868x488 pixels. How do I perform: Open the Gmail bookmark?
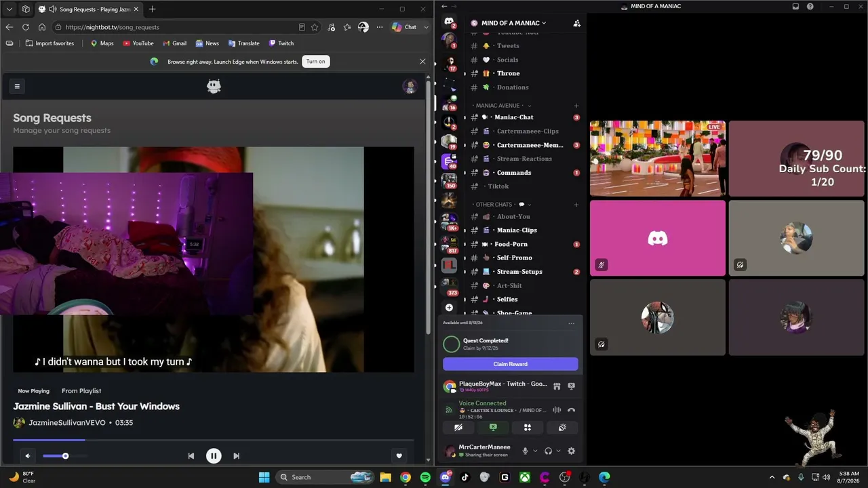click(x=174, y=43)
